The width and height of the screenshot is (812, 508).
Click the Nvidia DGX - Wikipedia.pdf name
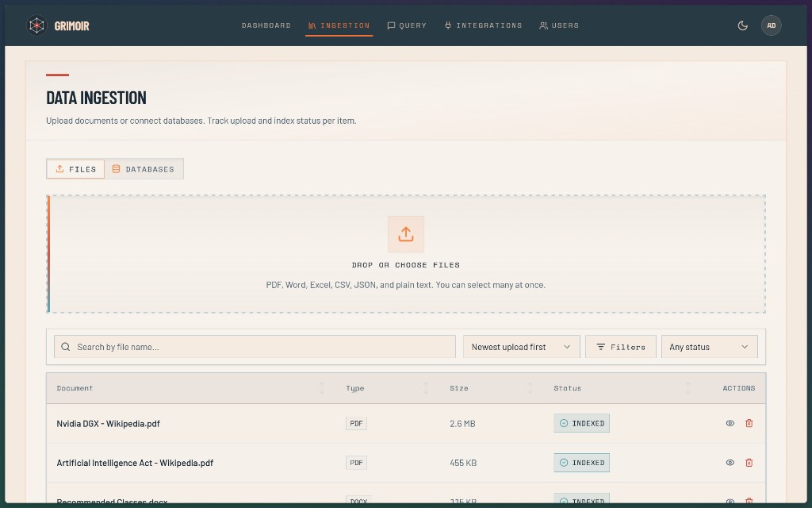[108, 424]
